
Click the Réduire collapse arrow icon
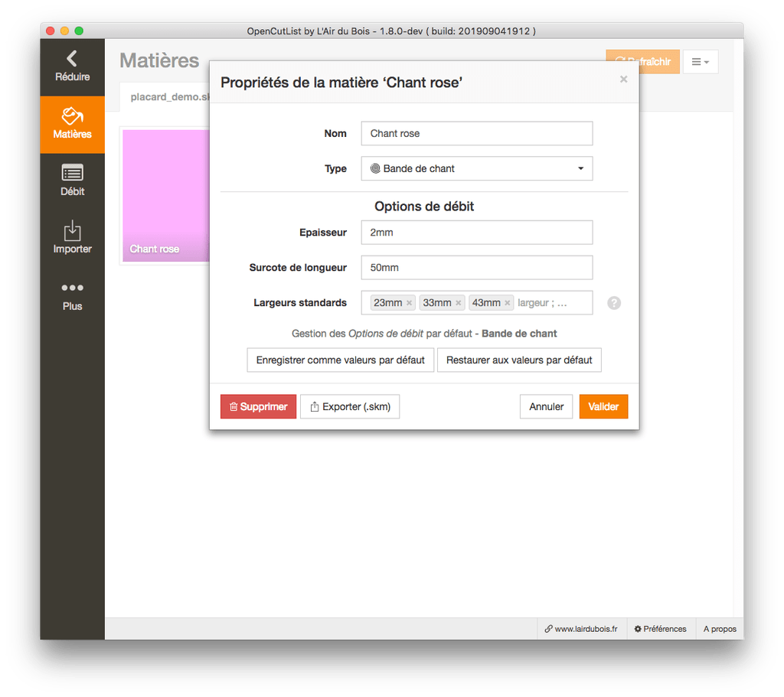(72, 58)
